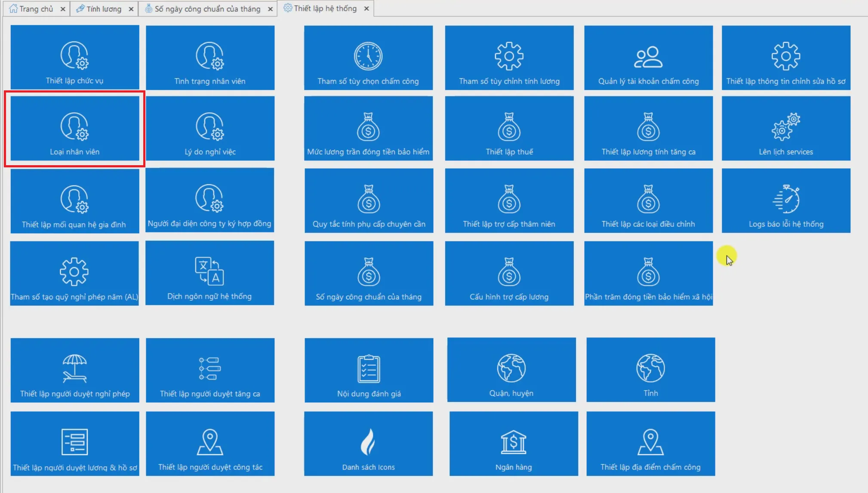
Task: Open Dịch ngôn ngữ hệ thống translation tile
Action: tap(209, 273)
